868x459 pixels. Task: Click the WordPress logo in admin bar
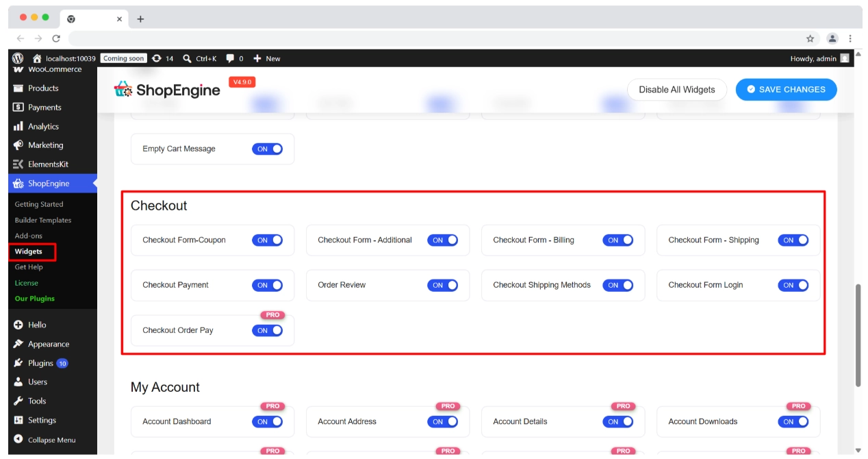18,58
